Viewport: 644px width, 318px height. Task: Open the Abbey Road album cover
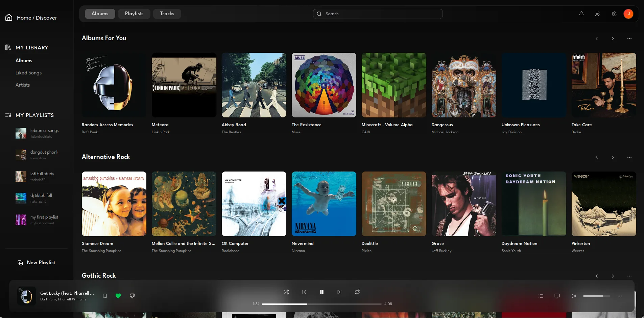pyautogui.click(x=254, y=85)
